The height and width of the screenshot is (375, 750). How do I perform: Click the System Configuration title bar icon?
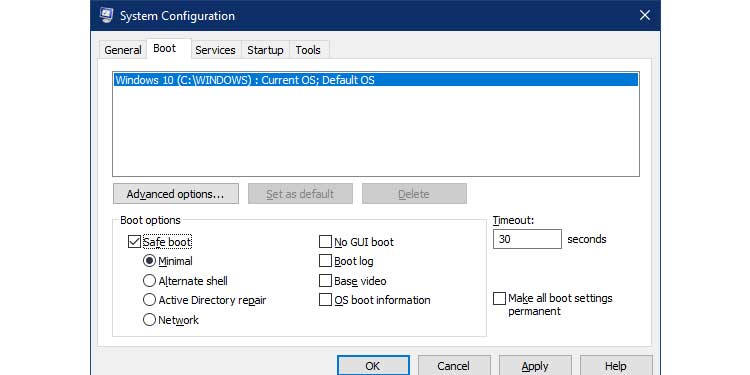(x=106, y=15)
